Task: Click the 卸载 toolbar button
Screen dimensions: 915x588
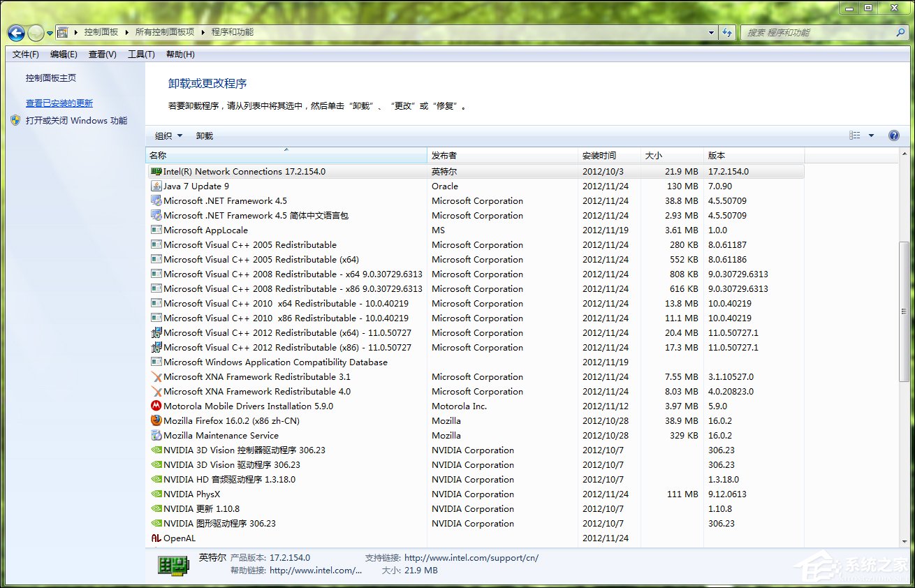Action: click(x=205, y=135)
